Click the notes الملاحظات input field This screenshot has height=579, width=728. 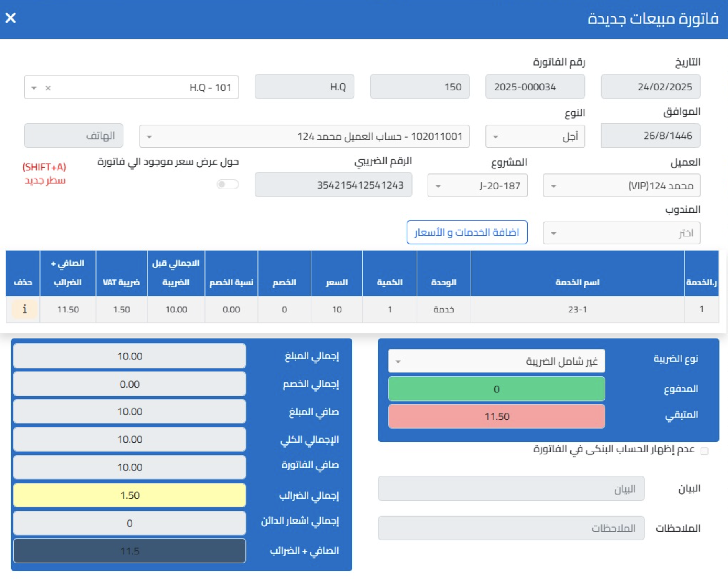pyautogui.click(x=511, y=528)
